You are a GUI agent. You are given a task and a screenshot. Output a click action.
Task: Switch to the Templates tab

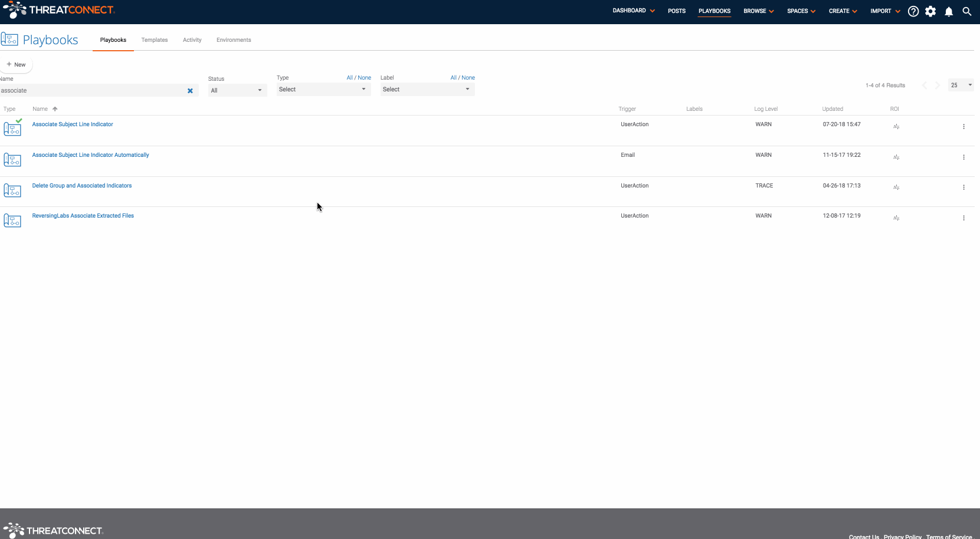tap(155, 40)
